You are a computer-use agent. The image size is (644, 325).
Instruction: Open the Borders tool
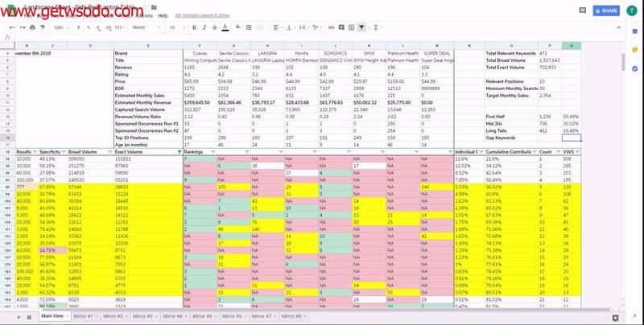click(249, 27)
